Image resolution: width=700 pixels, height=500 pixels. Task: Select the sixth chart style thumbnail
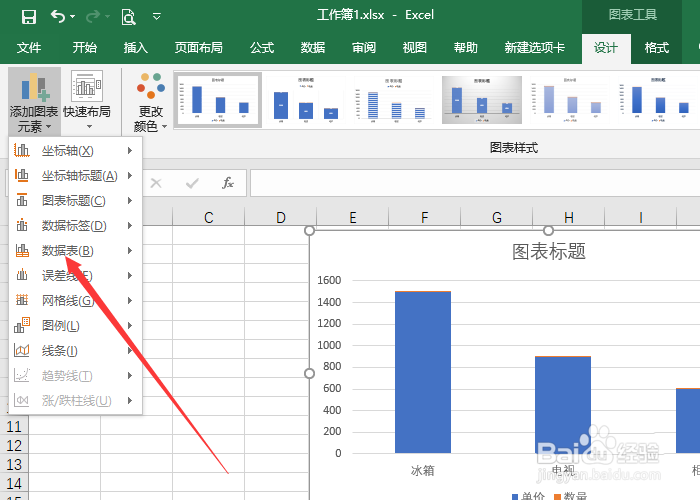point(658,100)
